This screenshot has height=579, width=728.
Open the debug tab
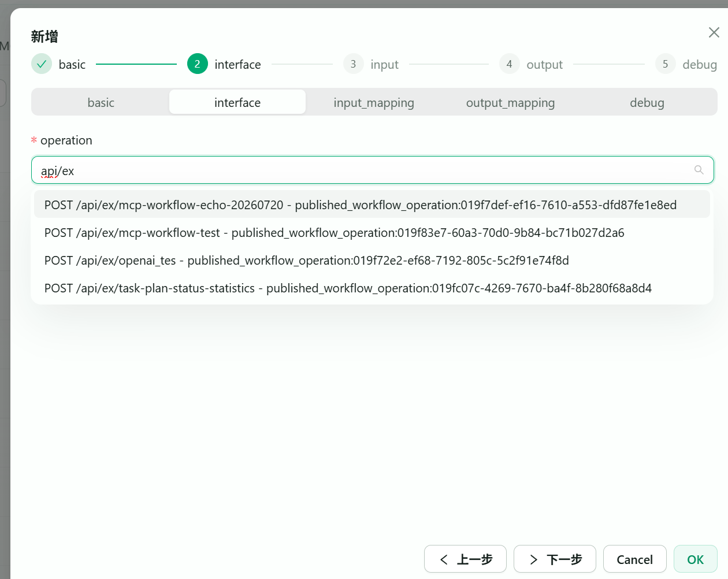point(647,102)
